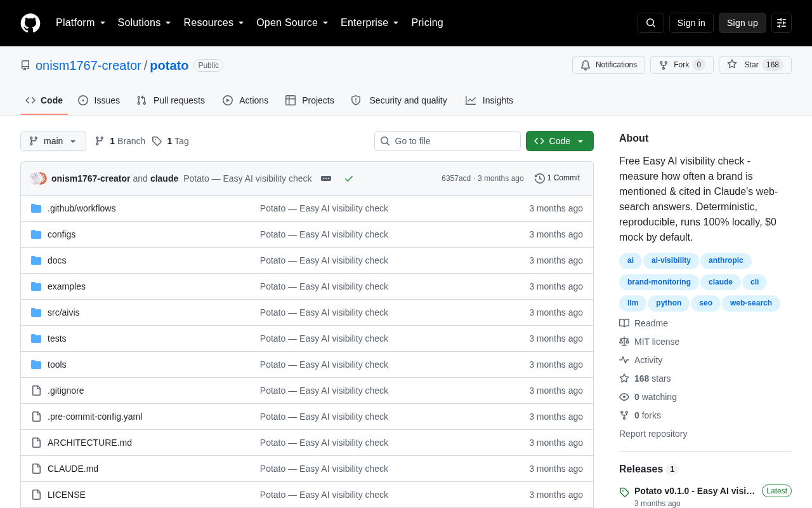Viewport: 812px width, 508px height.
Task: Open the potato repository name link
Action: click(x=169, y=65)
